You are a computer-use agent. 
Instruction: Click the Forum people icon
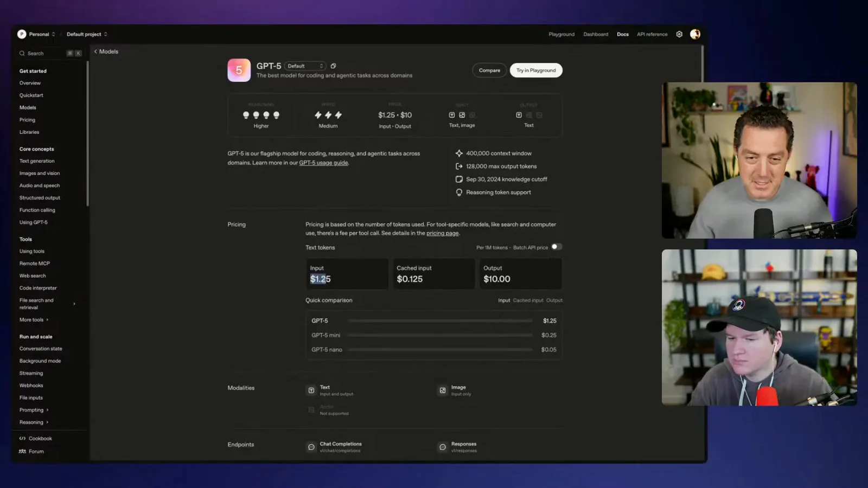[x=22, y=451]
